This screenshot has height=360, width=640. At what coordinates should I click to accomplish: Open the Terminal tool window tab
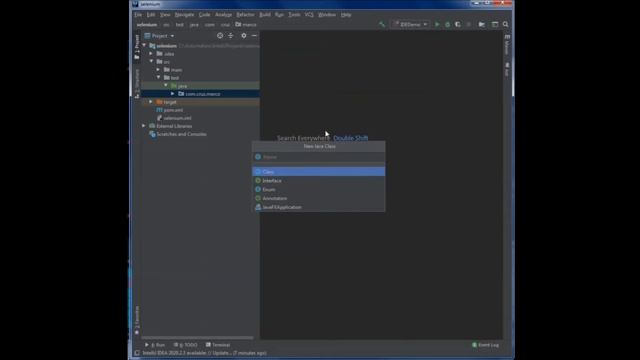coord(218,345)
